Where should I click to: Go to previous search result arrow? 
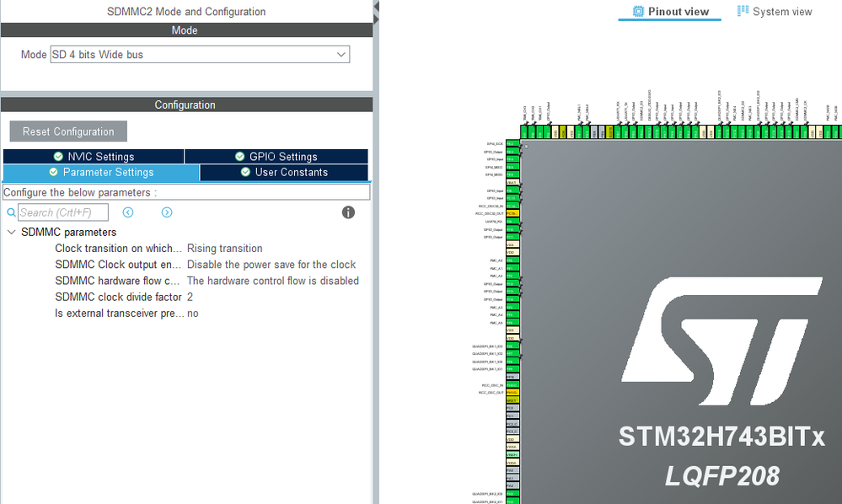(128, 212)
